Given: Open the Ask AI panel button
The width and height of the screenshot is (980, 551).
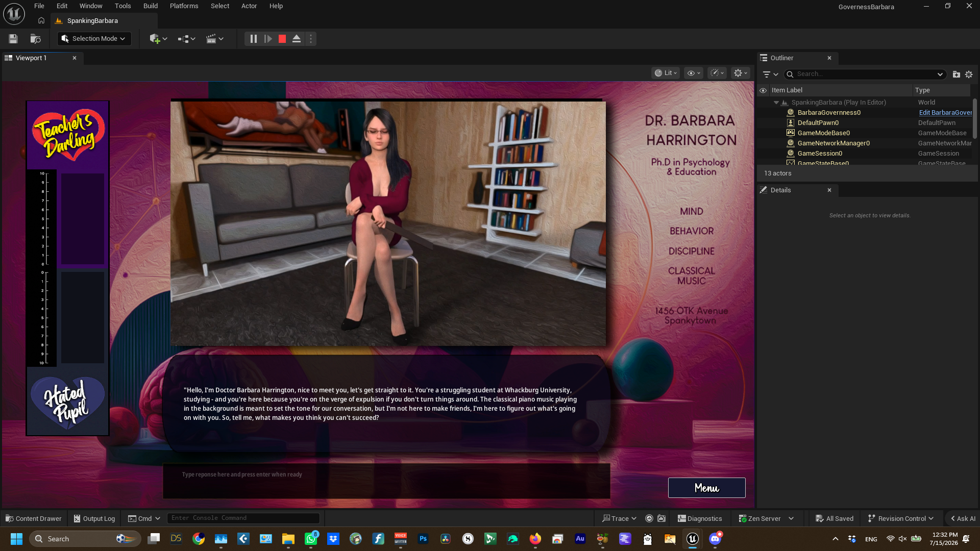Looking at the screenshot, I should (x=963, y=518).
